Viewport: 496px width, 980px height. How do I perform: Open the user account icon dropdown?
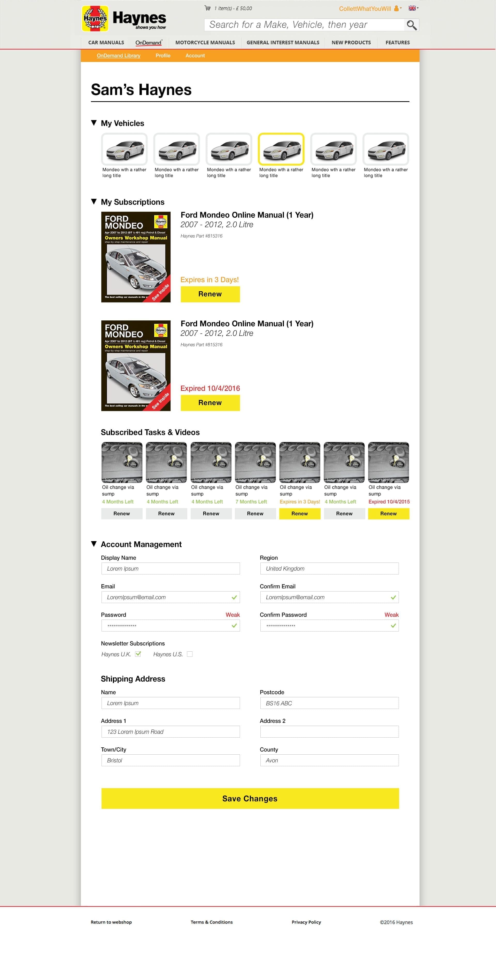pos(398,8)
